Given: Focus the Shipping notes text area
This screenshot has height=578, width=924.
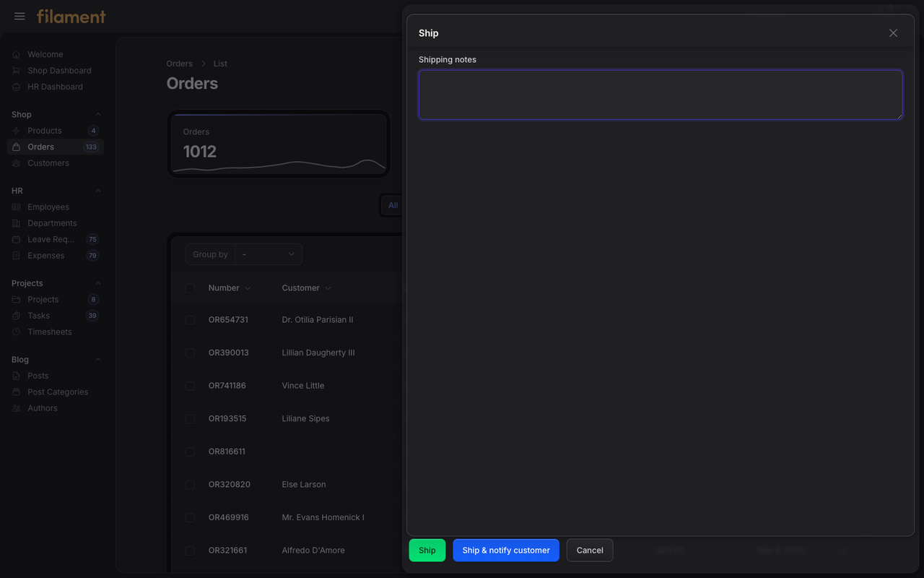Looking at the screenshot, I should click(x=661, y=95).
